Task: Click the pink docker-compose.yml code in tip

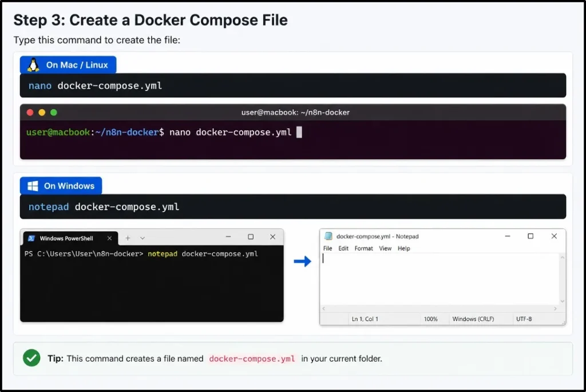Action: point(252,359)
